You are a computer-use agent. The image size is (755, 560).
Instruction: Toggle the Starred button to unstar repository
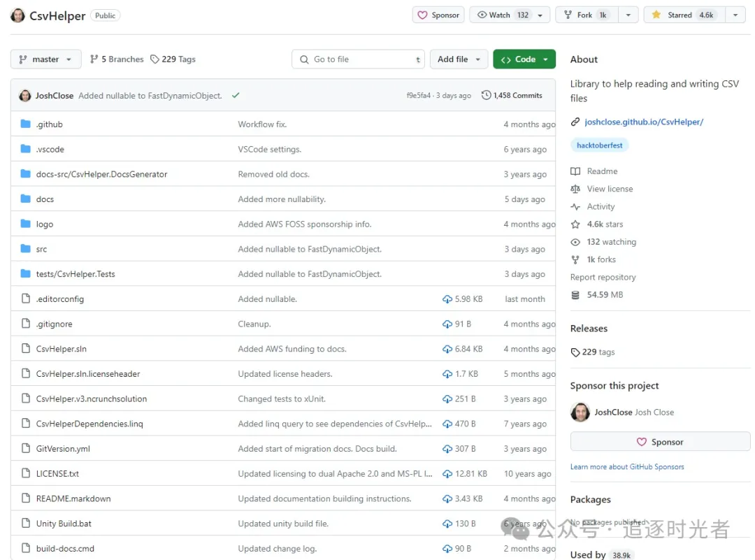(682, 15)
